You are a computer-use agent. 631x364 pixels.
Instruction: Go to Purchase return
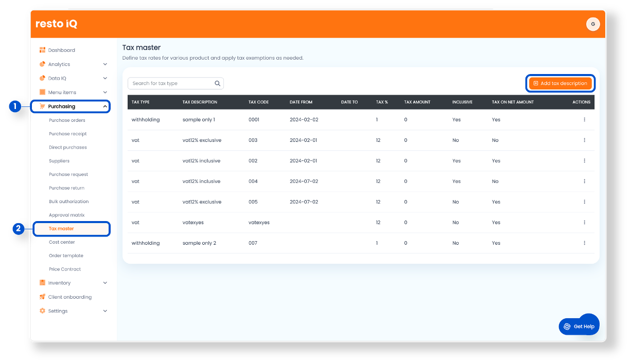67,188
